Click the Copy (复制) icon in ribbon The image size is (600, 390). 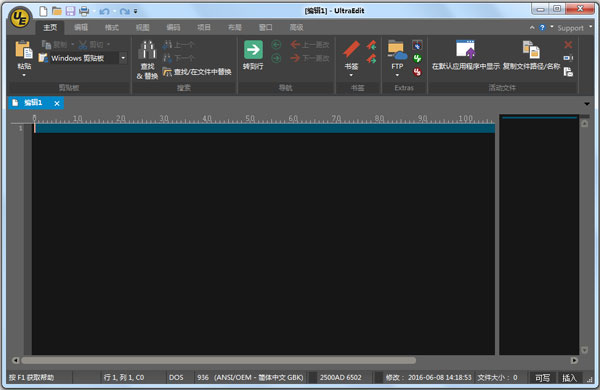(x=46, y=45)
